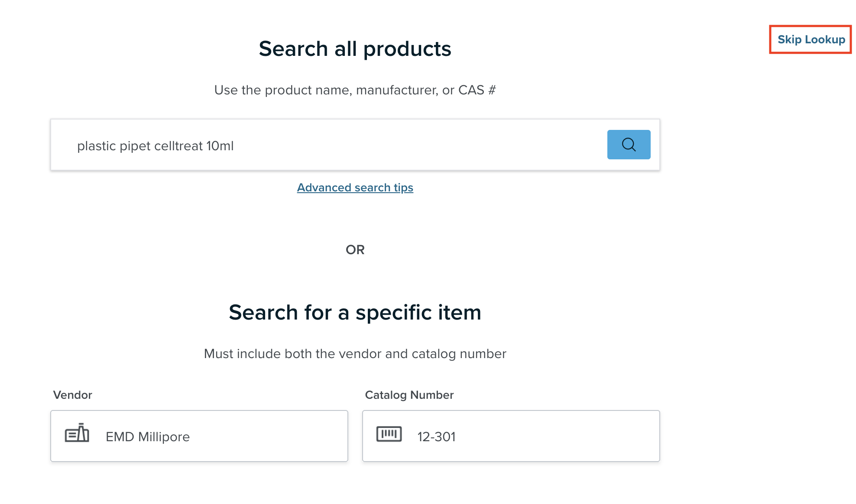Open Advanced search tips
Viewport: 856px width, 504px height.
355,187
